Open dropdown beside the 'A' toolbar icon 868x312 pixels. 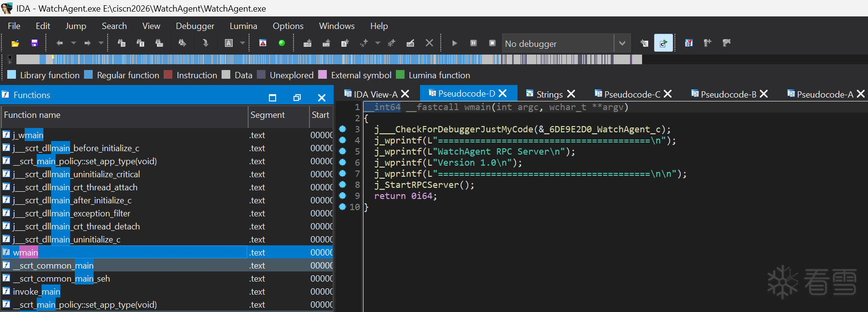pos(242,43)
